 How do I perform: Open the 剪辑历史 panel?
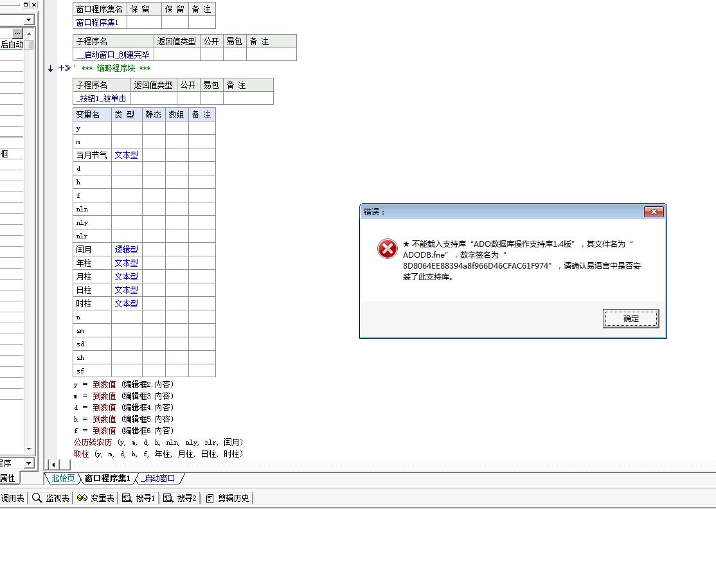[228, 498]
